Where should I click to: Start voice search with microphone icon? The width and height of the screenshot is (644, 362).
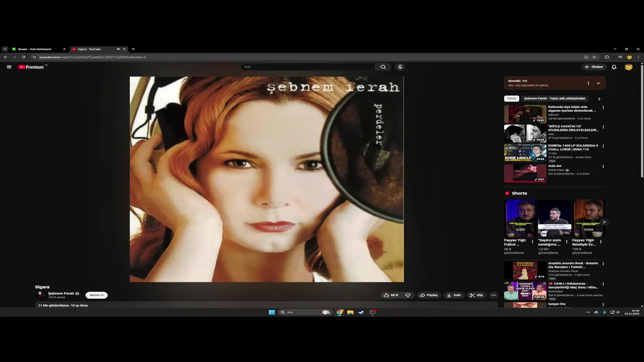point(400,67)
